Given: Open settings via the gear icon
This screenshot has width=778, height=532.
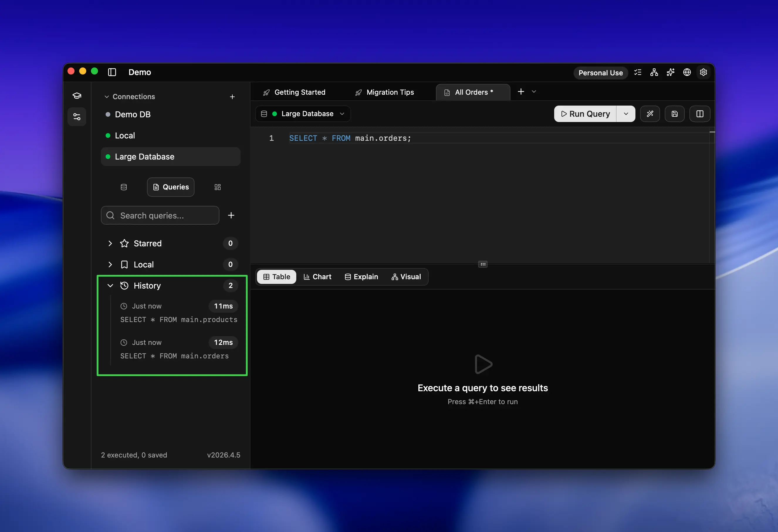Looking at the screenshot, I should coord(703,72).
